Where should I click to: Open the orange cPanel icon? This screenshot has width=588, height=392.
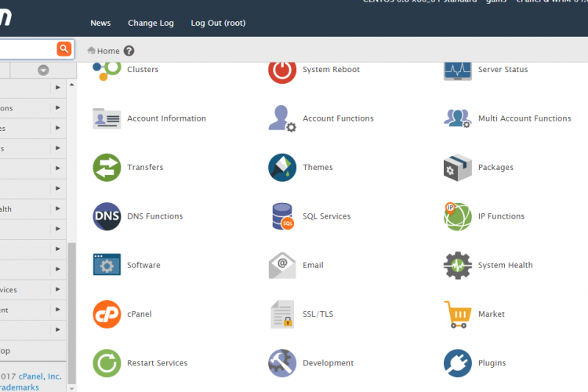pyautogui.click(x=107, y=314)
